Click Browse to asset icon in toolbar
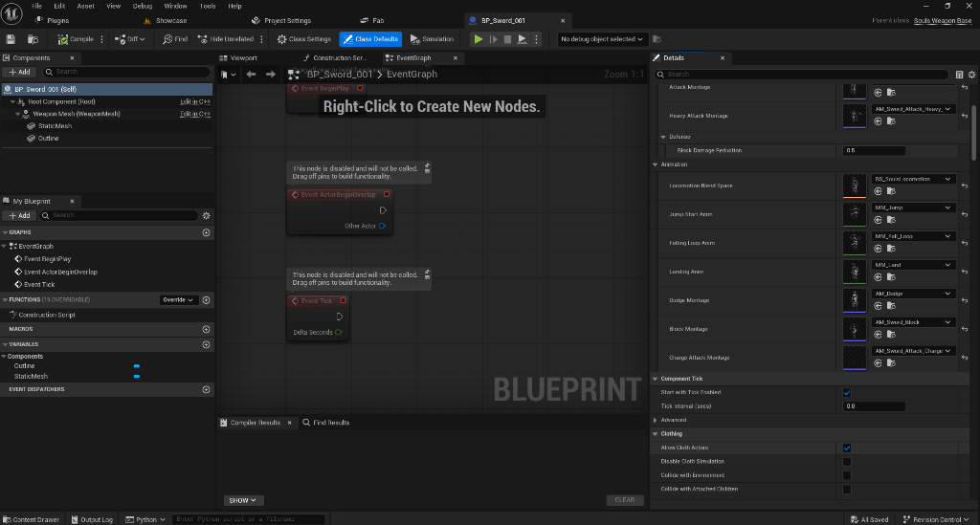This screenshot has width=980, height=525. (x=33, y=38)
